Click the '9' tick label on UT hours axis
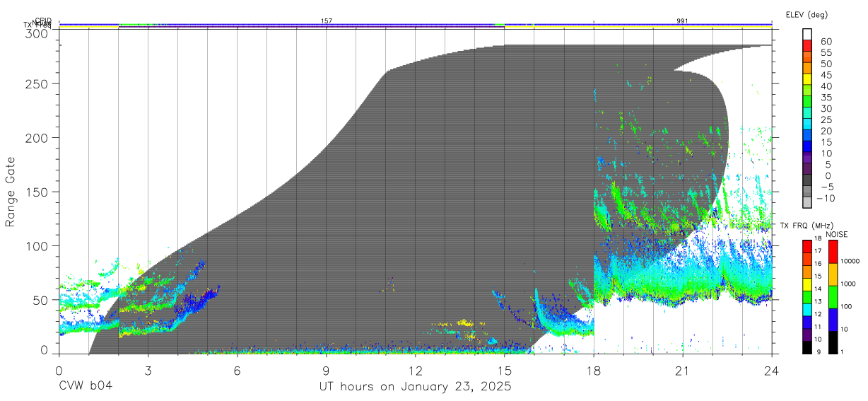 point(326,371)
